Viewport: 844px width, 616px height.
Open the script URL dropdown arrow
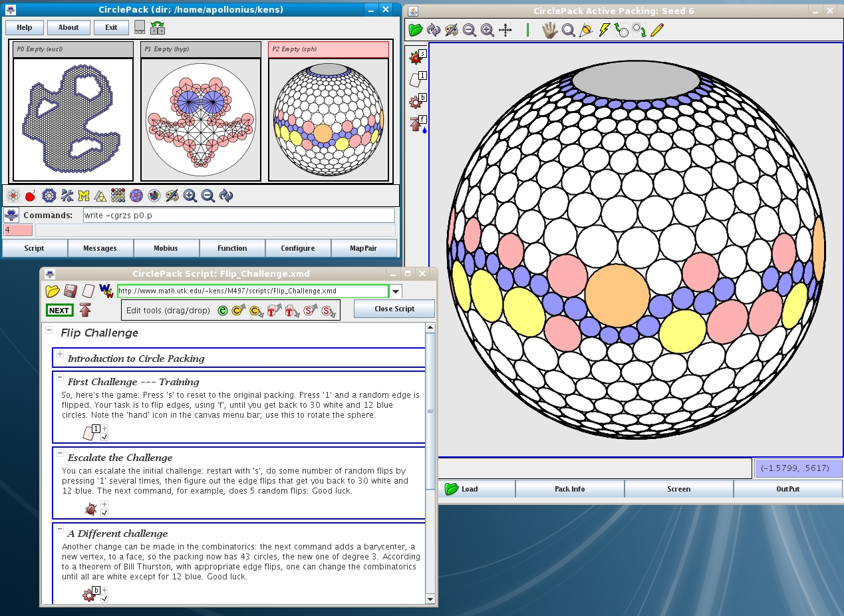tap(396, 291)
